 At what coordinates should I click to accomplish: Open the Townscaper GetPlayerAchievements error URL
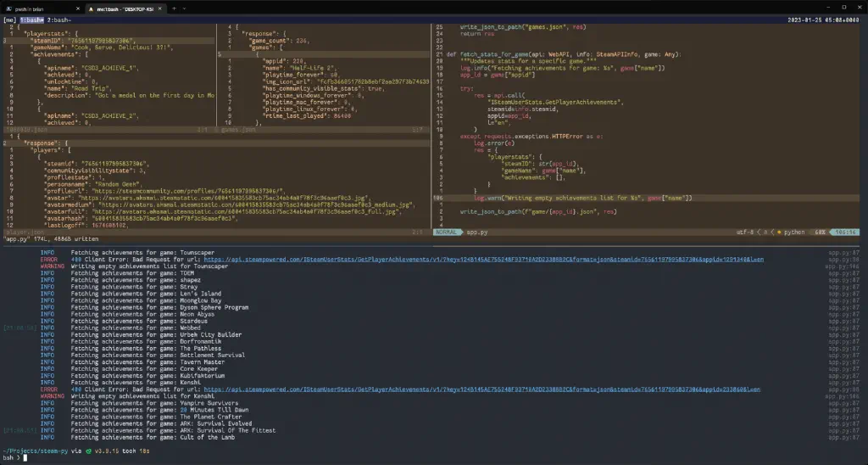tap(483, 260)
